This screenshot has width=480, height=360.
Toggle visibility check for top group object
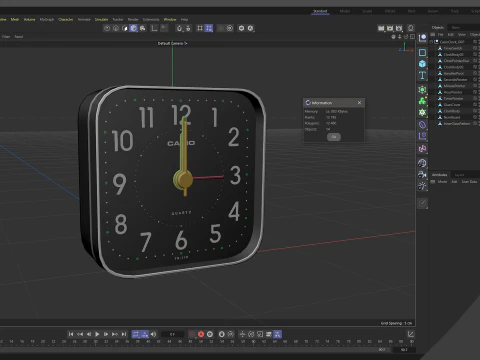tap(475, 42)
